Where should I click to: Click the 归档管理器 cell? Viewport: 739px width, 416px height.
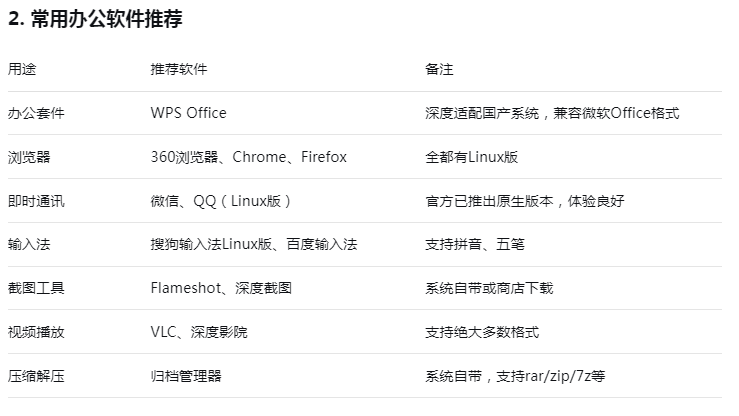click(186, 376)
